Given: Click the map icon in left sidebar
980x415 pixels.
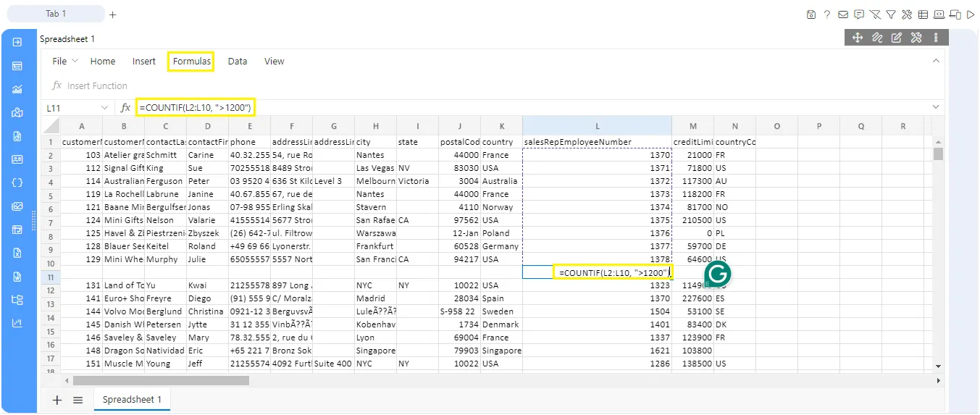Looking at the screenshot, I should [x=17, y=112].
